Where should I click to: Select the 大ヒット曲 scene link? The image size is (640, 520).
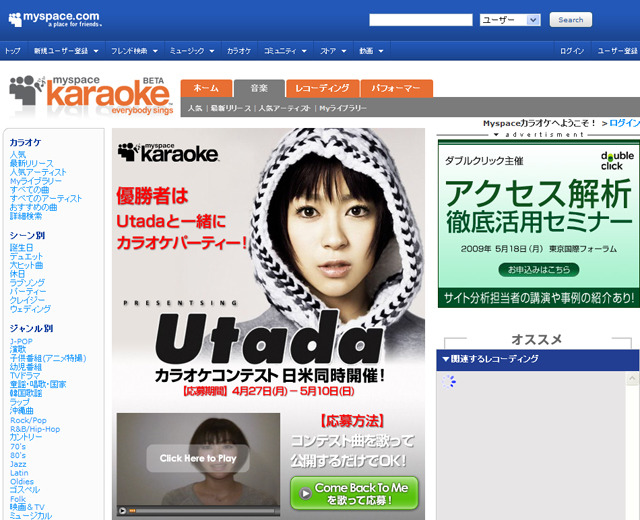coord(26,265)
